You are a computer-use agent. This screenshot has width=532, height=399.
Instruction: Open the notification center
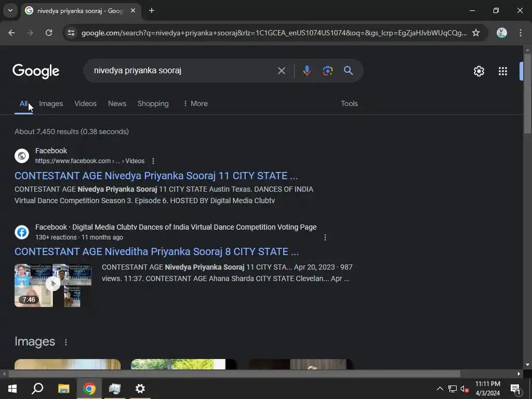point(515,389)
